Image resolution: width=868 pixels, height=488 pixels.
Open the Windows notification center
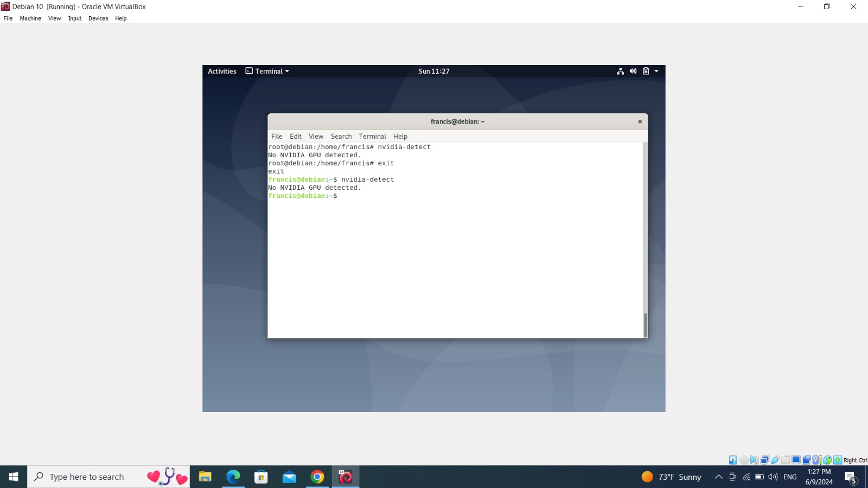[850, 477]
